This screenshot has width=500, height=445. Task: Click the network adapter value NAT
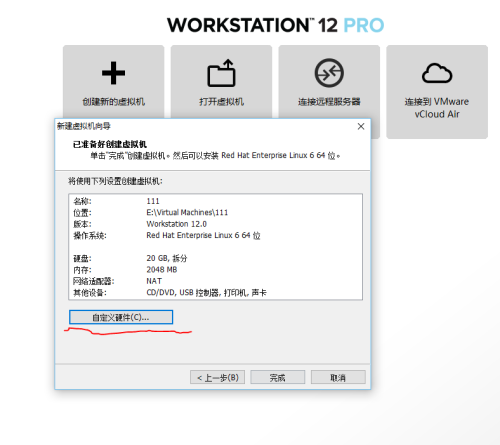pyautogui.click(x=154, y=281)
